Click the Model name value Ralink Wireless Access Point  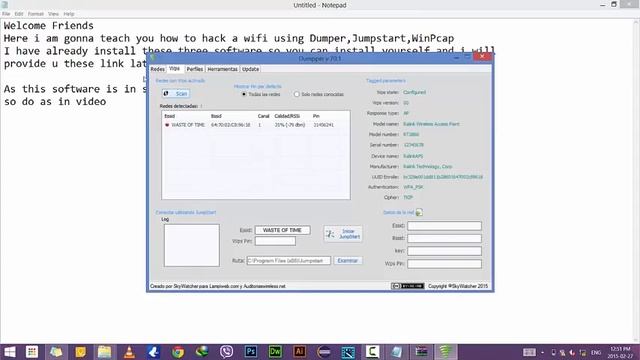tap(431, 124)
